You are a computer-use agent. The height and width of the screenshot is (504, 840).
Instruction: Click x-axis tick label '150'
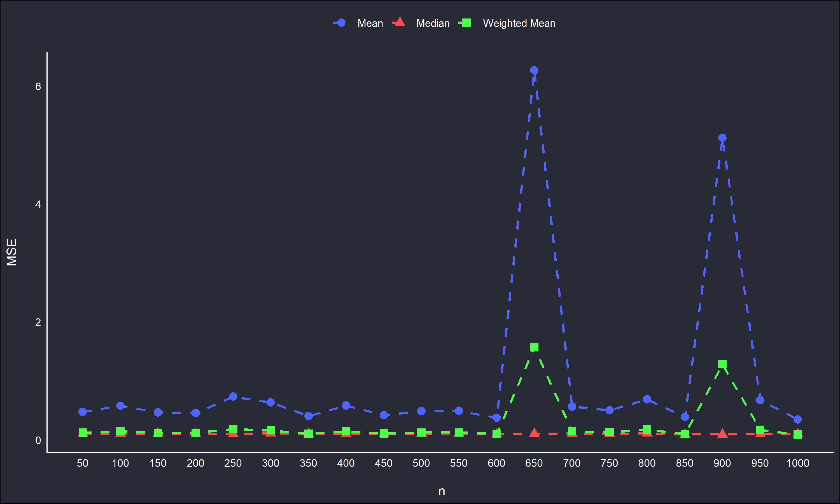(x=158, y=463)
